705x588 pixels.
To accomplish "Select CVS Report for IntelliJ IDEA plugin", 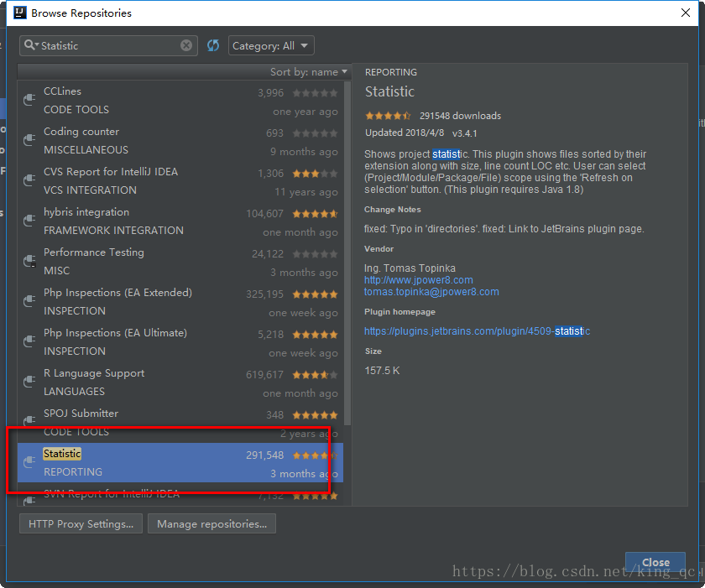I will pyautogui.click(x=111, y=172).
